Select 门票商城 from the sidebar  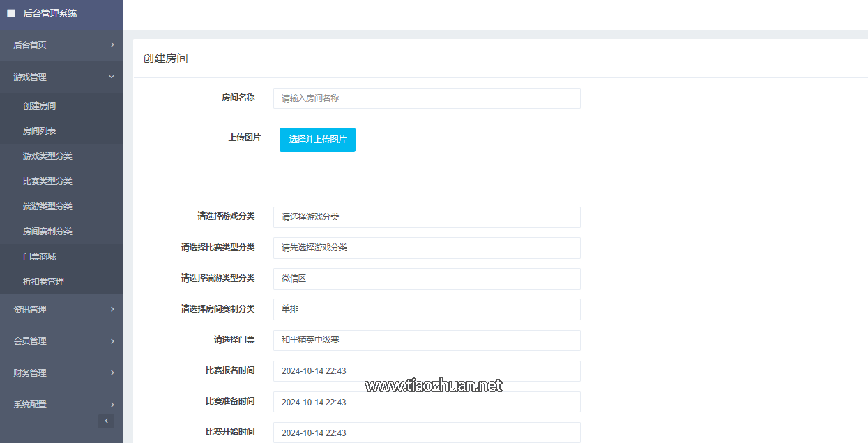tap(40, 257)
